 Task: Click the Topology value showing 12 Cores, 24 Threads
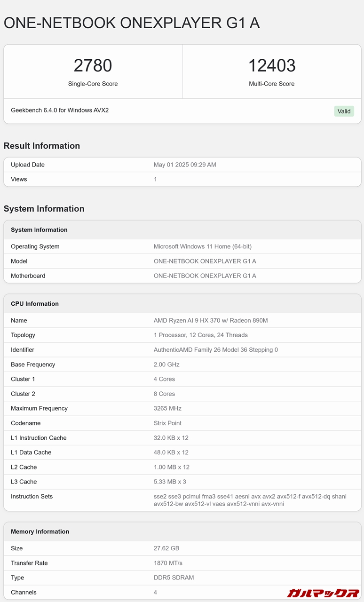coord(200,335)
